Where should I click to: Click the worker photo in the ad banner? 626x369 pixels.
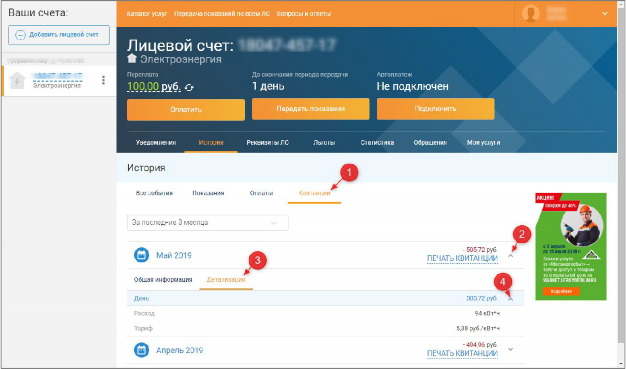click(581, 226)
